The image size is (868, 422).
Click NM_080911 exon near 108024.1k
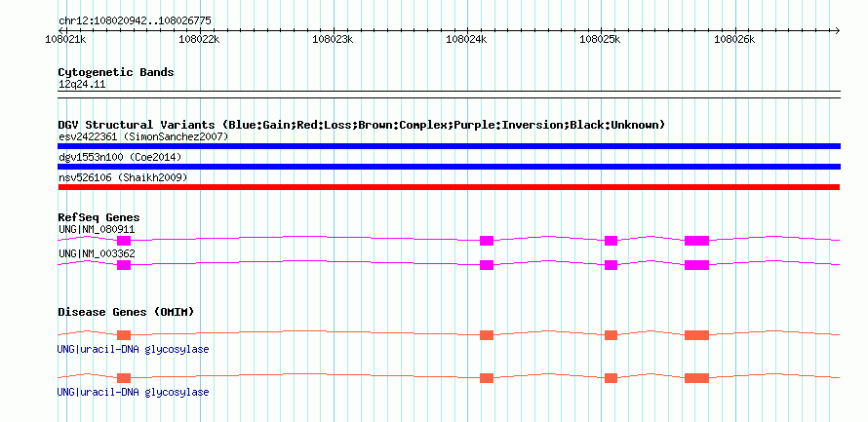[487, 241]
